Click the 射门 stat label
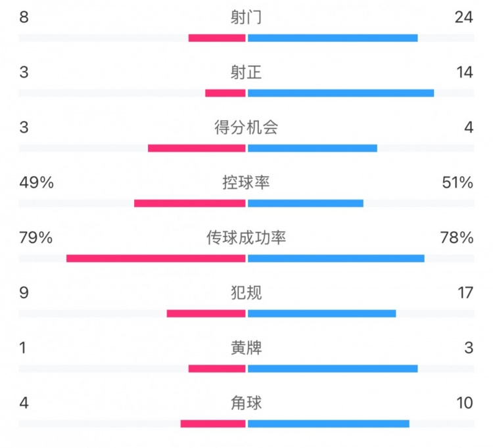This screenshot has height=448, width=493. point(246,18)
